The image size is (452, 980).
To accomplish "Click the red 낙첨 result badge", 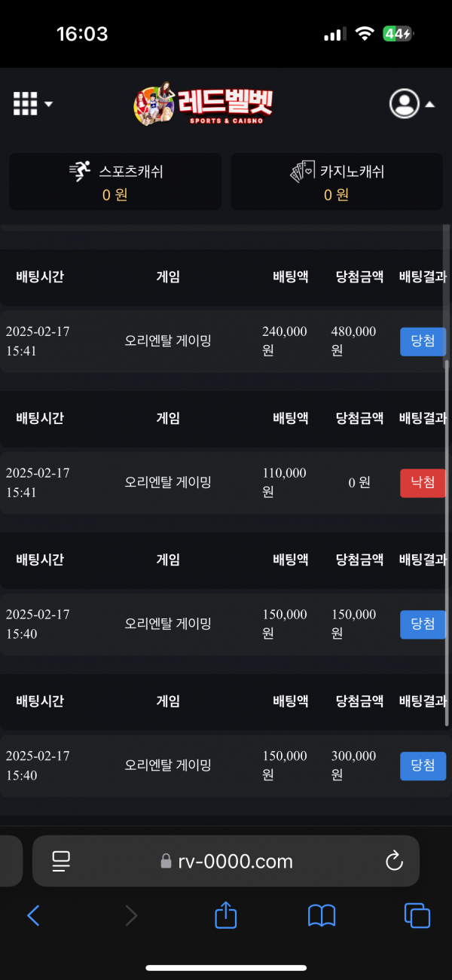I will (423, 483).
